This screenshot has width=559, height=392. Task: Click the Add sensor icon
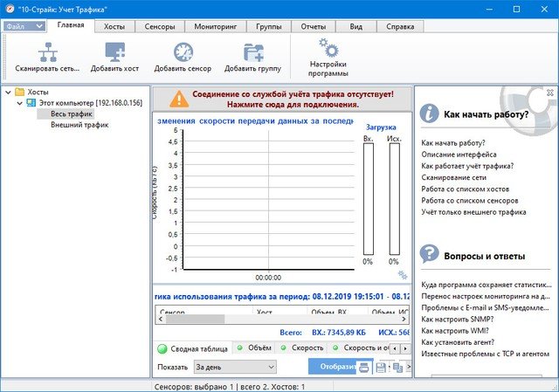[x=183, y=51]
